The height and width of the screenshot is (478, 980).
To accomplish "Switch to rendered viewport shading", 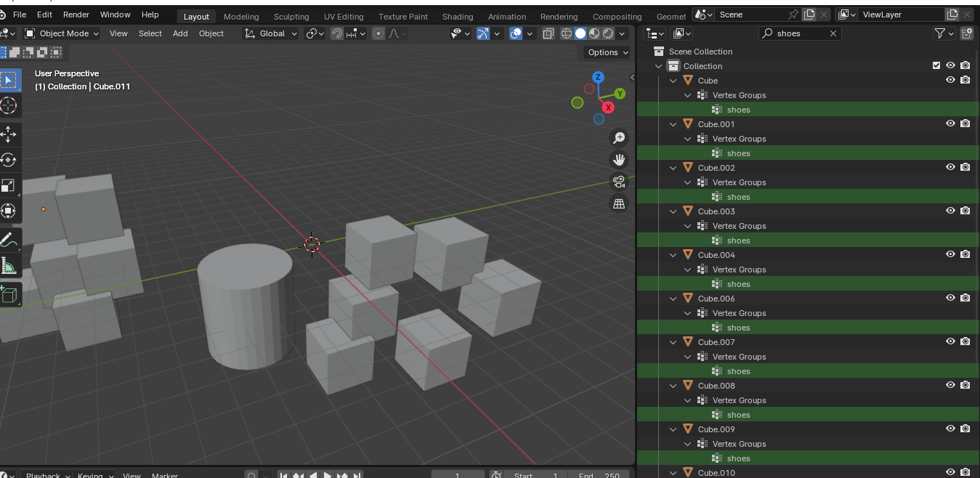I will [608, 33].
